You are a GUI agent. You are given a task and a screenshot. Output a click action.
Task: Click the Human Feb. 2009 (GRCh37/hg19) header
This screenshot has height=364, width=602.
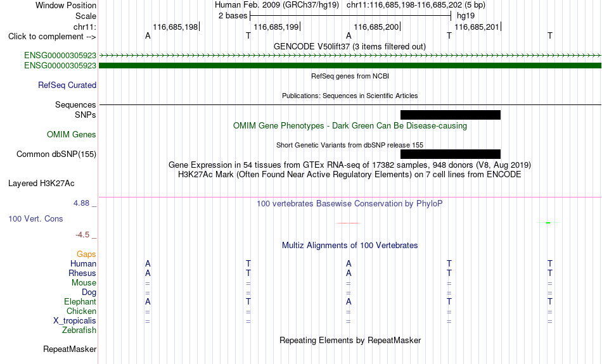point(277,5)
